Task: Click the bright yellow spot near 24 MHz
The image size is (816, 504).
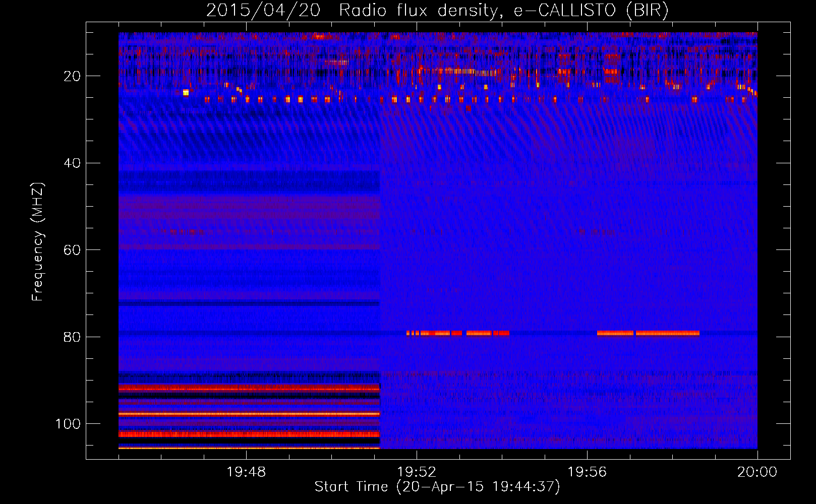Action: [186, 92]
